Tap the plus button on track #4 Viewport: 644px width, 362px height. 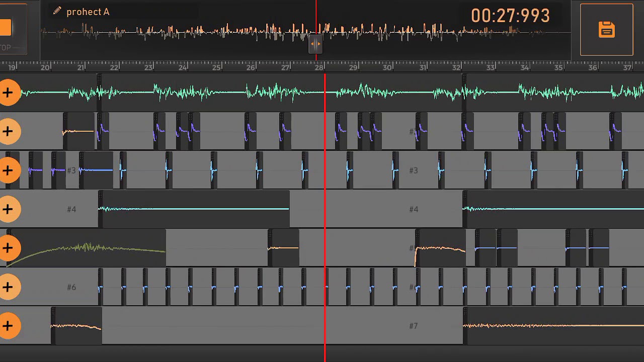point(7,209)
